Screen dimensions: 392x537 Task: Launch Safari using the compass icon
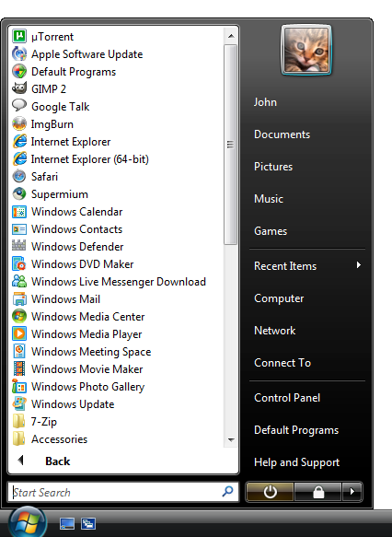point(19,176)
